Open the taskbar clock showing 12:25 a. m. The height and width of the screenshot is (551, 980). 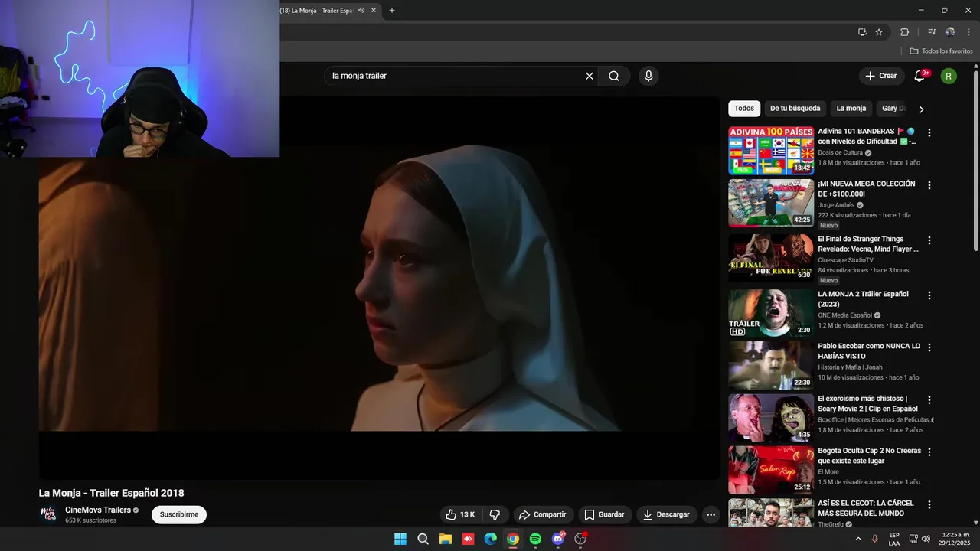[955, 539]
